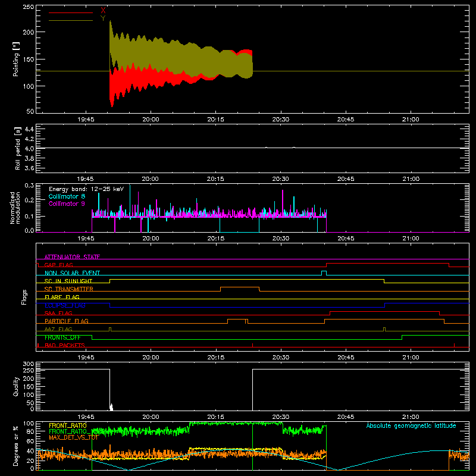Select the 'Energy band: 12-25 keV' label
This screenshot has width=476, height=476.
(86, 189)
